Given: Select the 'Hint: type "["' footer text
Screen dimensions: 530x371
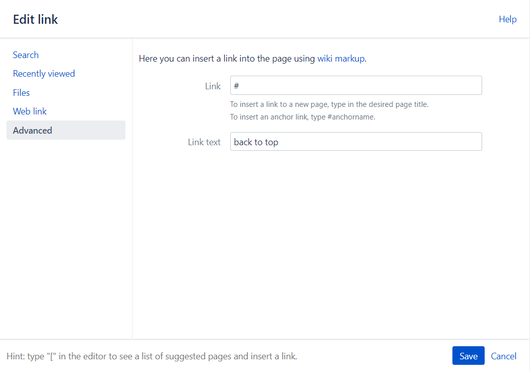Looking at the screenshot, I should pyautogui.click(x=152, y=356).
